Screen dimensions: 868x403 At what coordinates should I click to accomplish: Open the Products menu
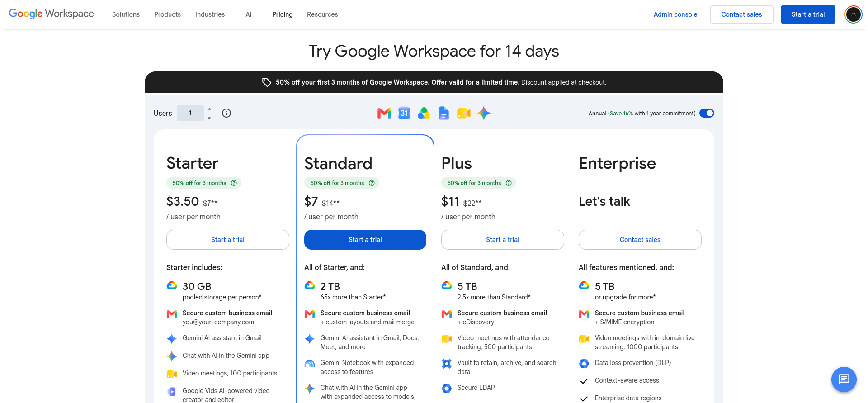(x=167, y=14)
